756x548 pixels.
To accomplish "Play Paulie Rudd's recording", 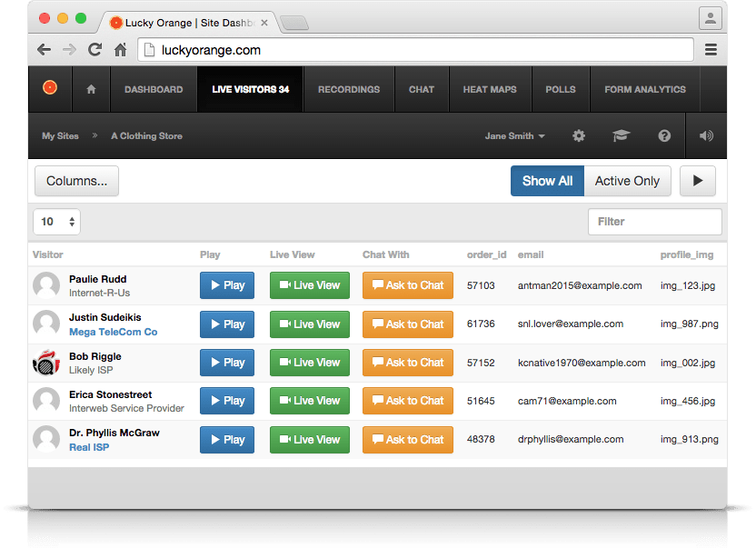I will 227,285.
